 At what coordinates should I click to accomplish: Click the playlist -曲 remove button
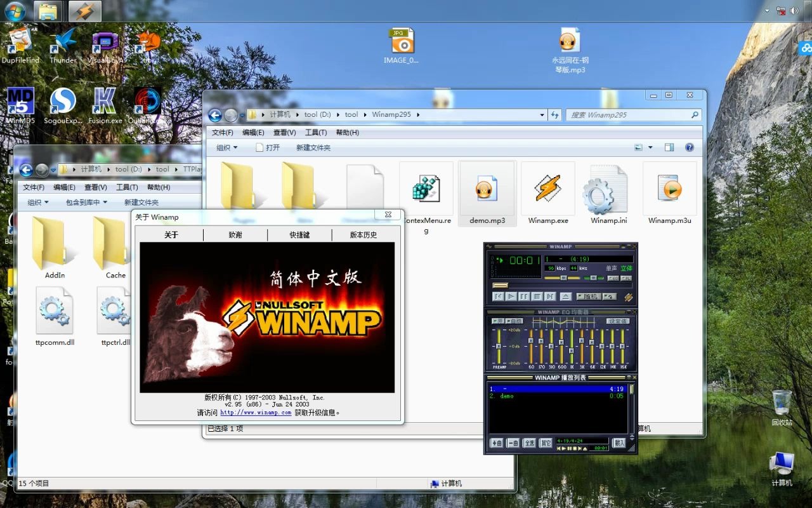pos(513,443)
